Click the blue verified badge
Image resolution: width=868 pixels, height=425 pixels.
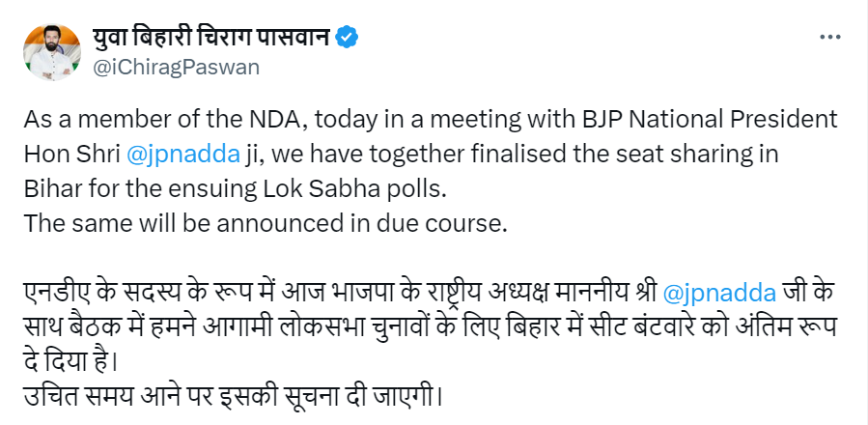(x=347, y=37)
